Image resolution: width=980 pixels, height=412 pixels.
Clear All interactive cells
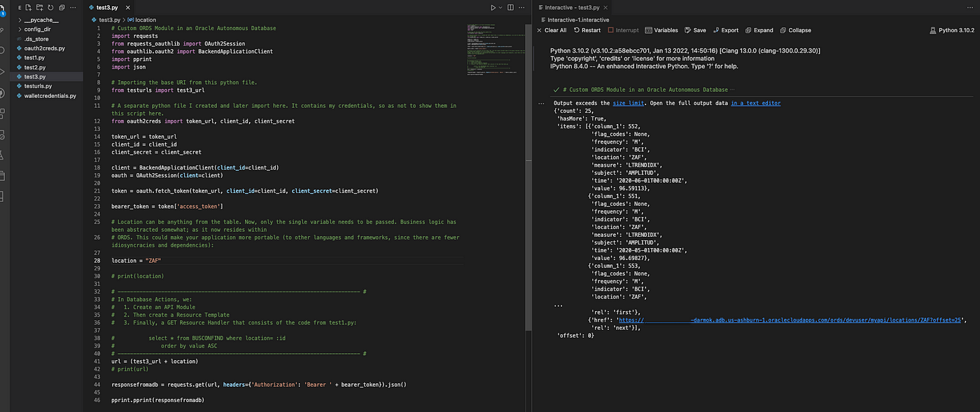552,30
